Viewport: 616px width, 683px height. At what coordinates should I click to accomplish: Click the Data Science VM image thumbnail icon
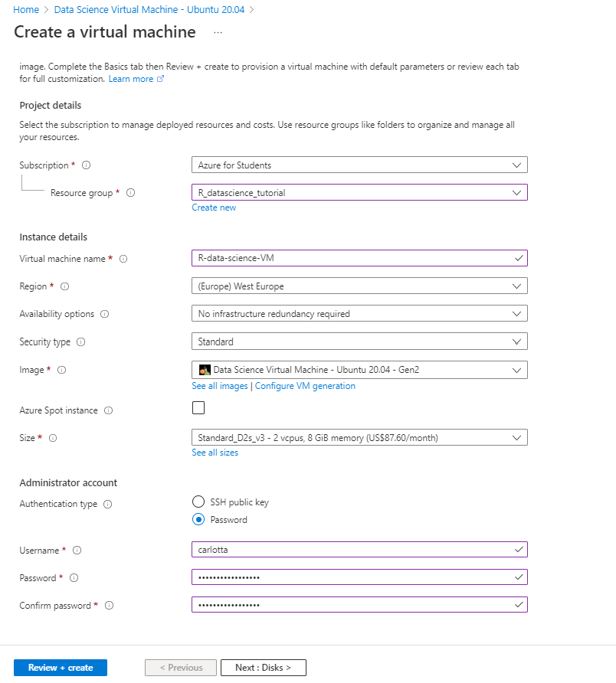[205, 370]
